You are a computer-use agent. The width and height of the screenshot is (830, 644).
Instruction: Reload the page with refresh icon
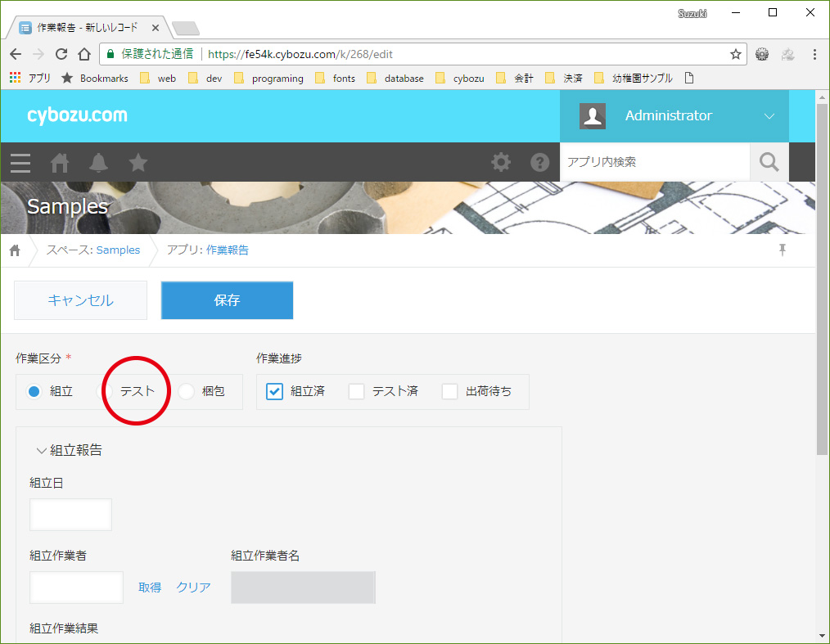61,54
